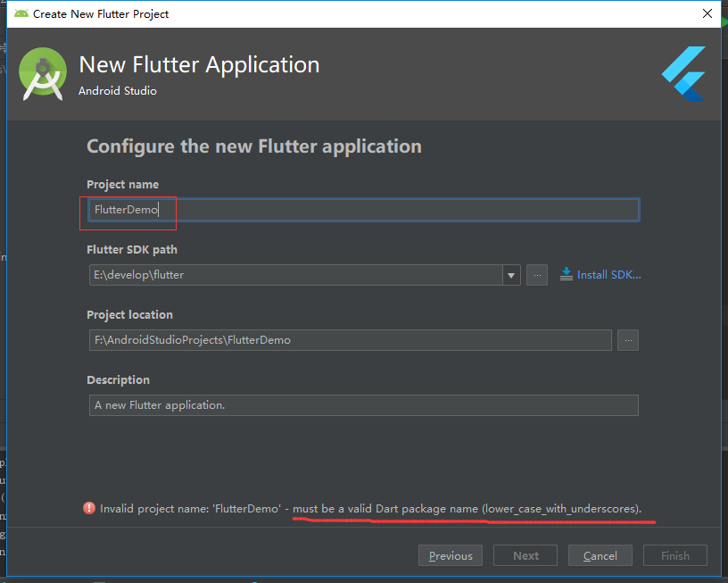Close the Create New Flutter Project dialog
The image size is (728, 583).
coord(707,13)
